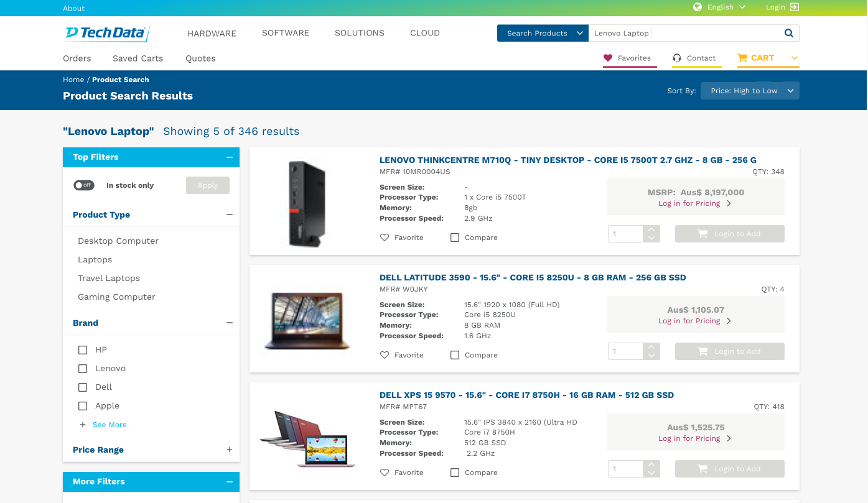Image resolution: width=868 pixels, height=503 pixels.
Task: Favorite the Dell XPS 15 9570 heart icon
Action: click(x=385, y=473)
